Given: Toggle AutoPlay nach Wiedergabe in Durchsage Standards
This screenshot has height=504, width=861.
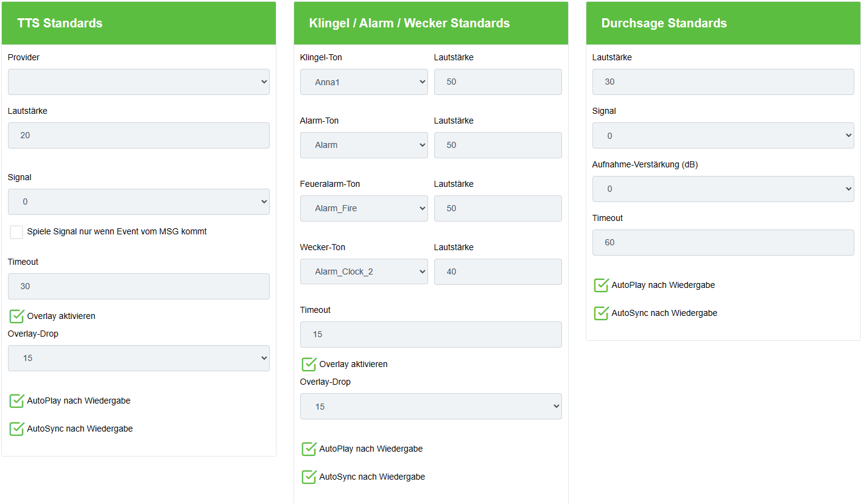Looking at the screenshot, I should (601, 285).
